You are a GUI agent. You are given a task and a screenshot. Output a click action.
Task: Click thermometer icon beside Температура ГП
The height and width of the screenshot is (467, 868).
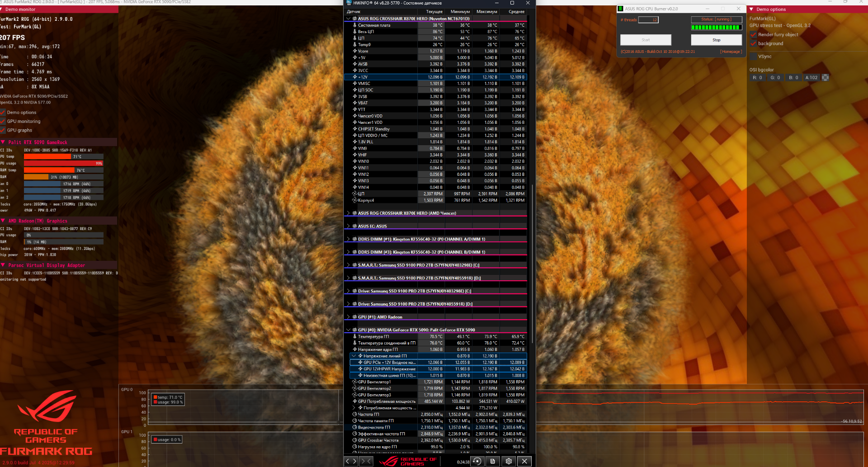(355, 337)
